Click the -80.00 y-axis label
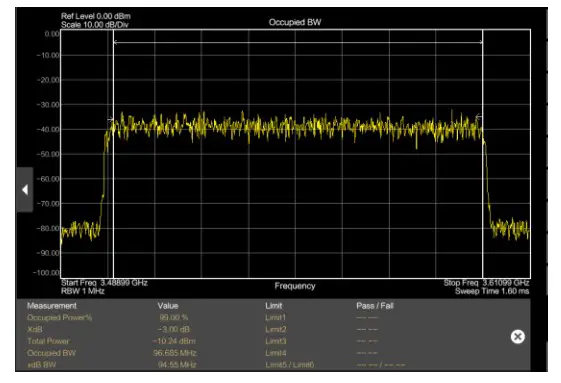Screen dimensions: 561x383 (x=48, y=228)
